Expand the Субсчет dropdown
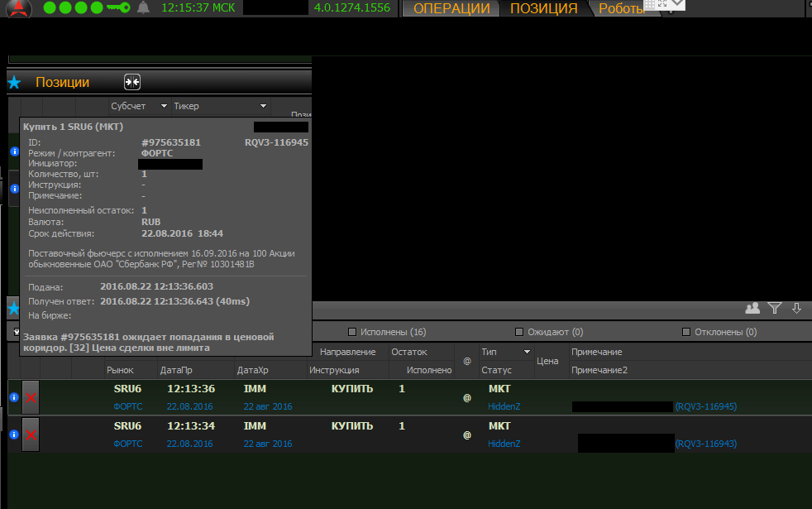The image size is (812, 509). [164, 106]
